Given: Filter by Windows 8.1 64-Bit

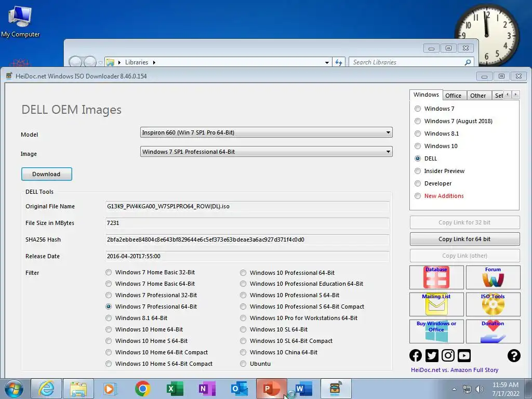Looking at the screenshot, I should (x=109, y=318).
